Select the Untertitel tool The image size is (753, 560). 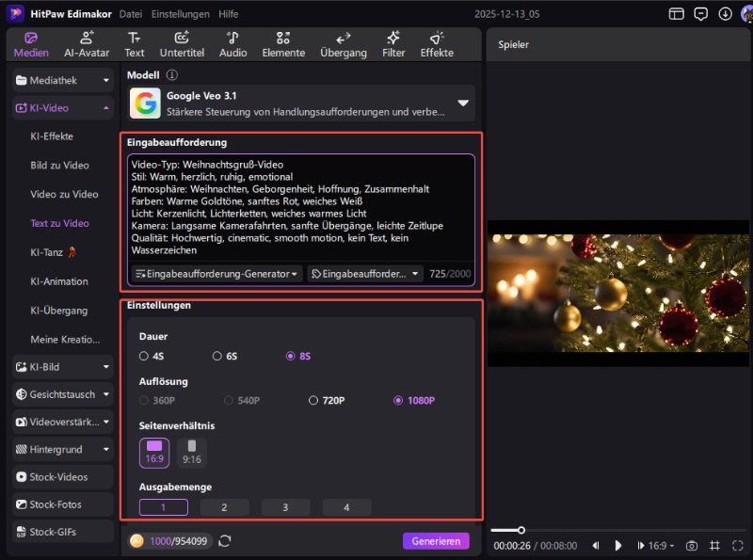pyautogui.click(x=182, y=44)
